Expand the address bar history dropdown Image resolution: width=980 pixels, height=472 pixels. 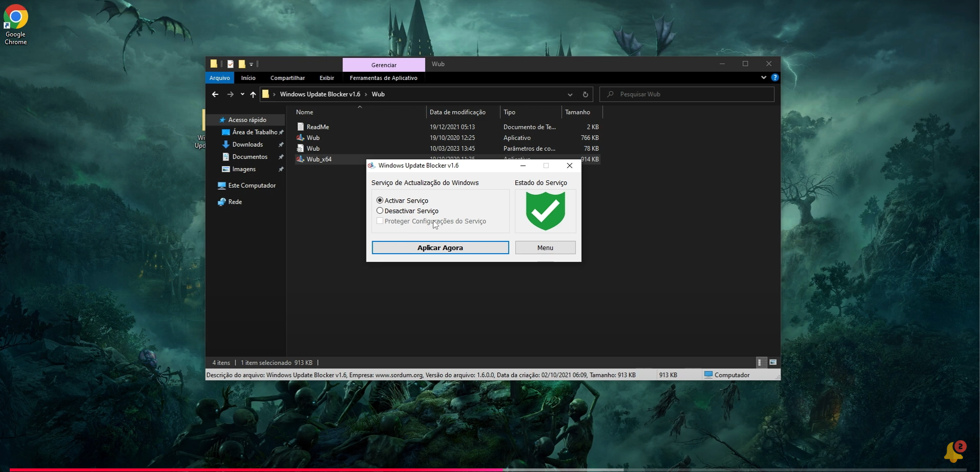570,94
